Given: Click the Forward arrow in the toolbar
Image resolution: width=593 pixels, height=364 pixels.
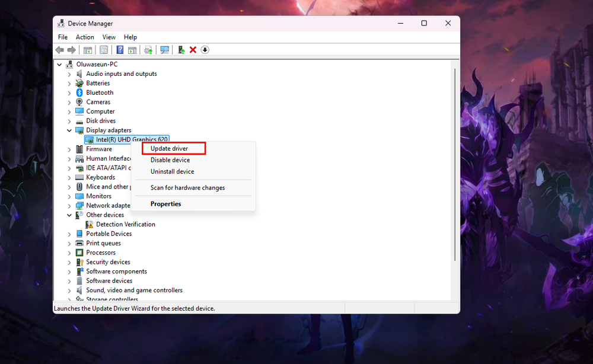Looking at the screenshot, I should coord(71,50).
